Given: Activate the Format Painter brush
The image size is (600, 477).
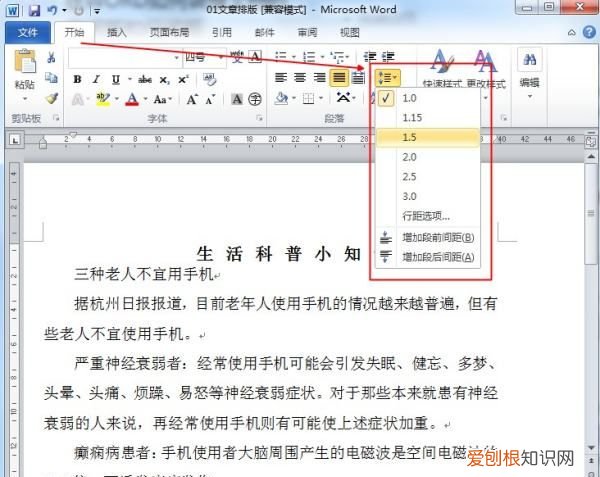Looking at the screenshot, I should 51,98.
